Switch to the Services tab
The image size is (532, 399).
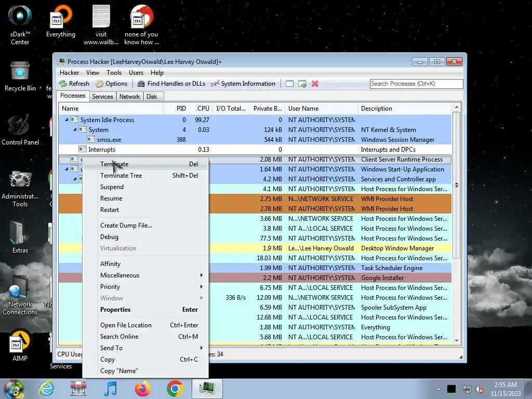(102, 96)
